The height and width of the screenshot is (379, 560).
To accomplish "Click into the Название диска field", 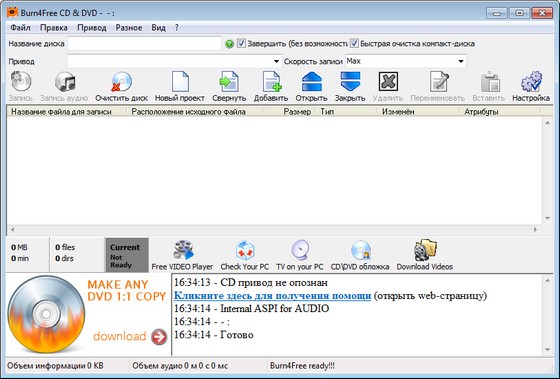I will click(144, 44).
